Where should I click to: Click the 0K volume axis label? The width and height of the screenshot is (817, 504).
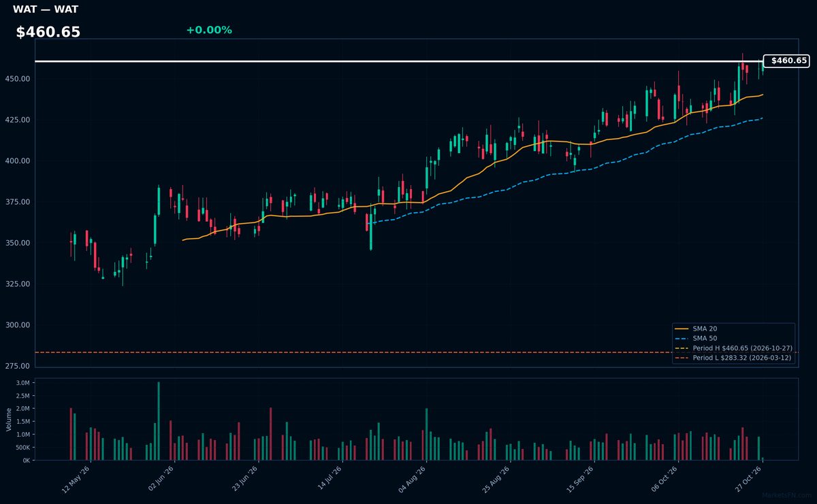pos(26,460)
